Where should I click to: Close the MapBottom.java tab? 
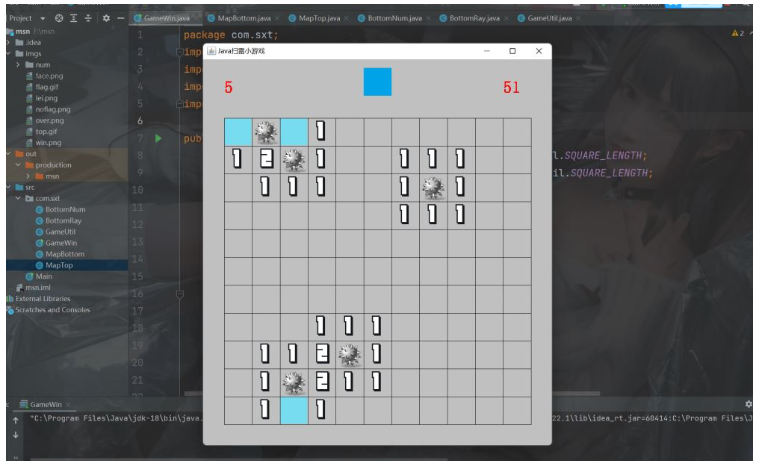277,19
